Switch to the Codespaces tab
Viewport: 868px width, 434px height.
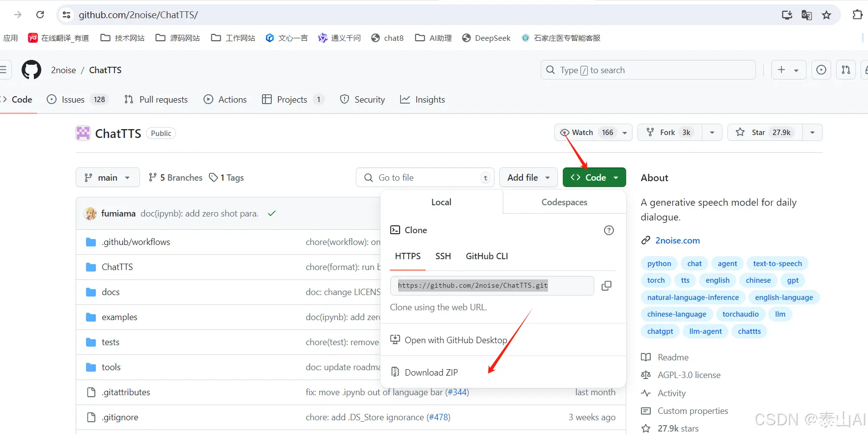564,202
